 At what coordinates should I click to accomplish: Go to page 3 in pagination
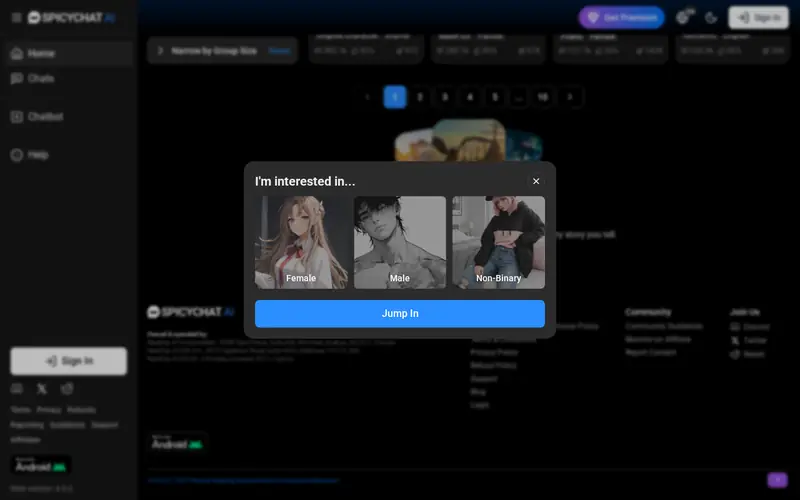(445, 97)
